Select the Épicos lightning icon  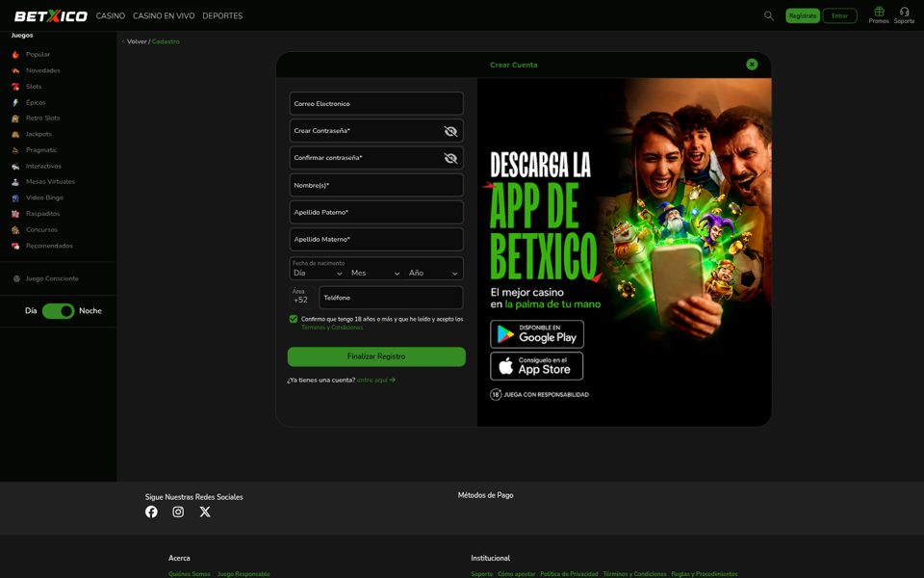(15, 102)
